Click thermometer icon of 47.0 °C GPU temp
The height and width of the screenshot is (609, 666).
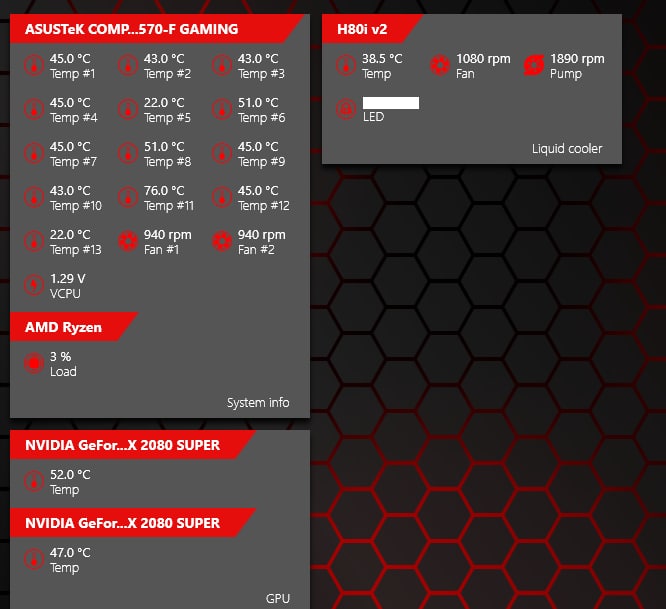tap(34, 559)
